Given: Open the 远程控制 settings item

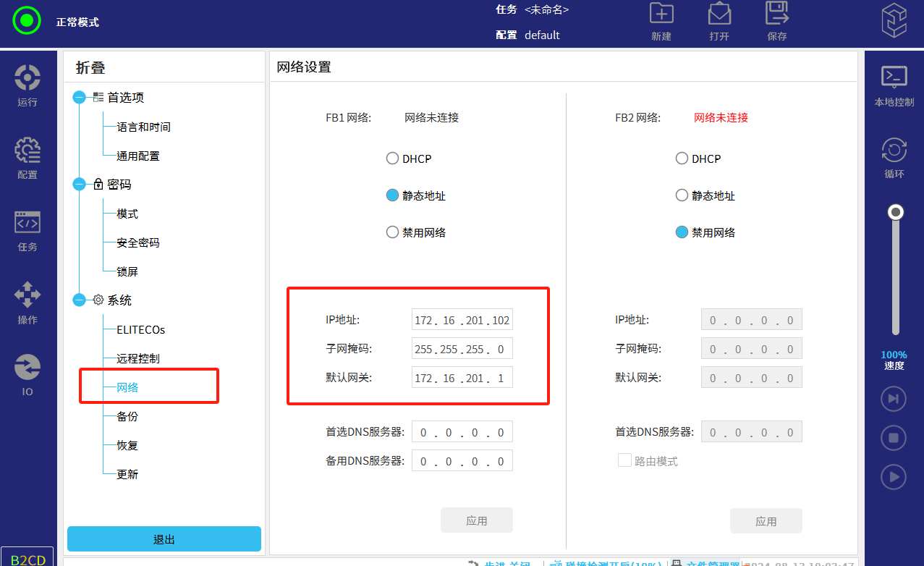Looking at the screenshot, I should click(x=137, y=358).
